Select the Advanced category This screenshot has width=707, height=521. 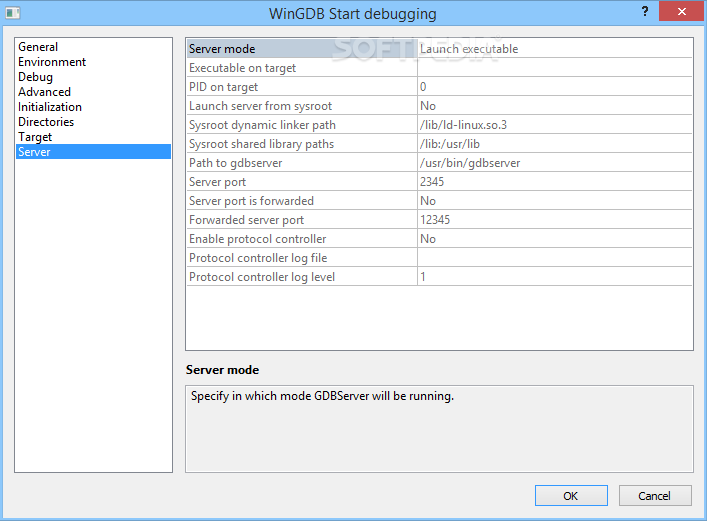tap(44, 92)
